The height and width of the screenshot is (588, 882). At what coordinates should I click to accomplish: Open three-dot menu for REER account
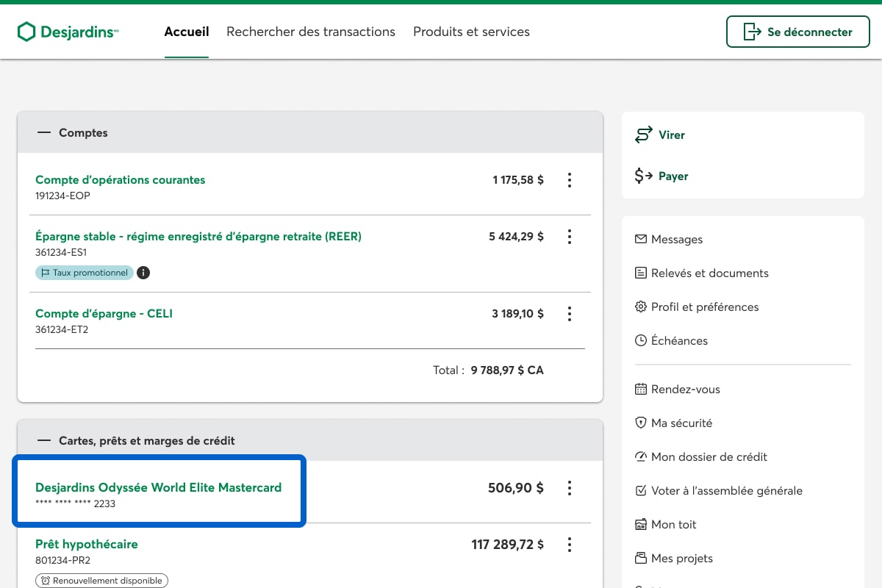569,237
